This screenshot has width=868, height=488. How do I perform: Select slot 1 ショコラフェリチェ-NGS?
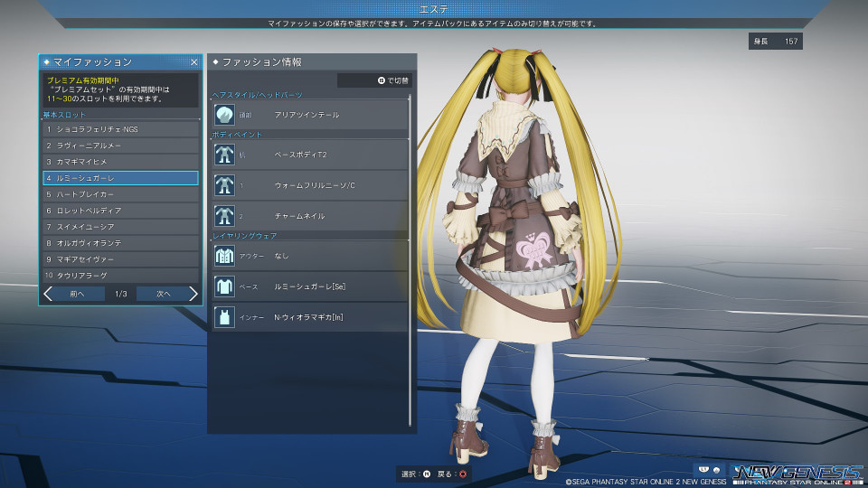click(120, 129)
